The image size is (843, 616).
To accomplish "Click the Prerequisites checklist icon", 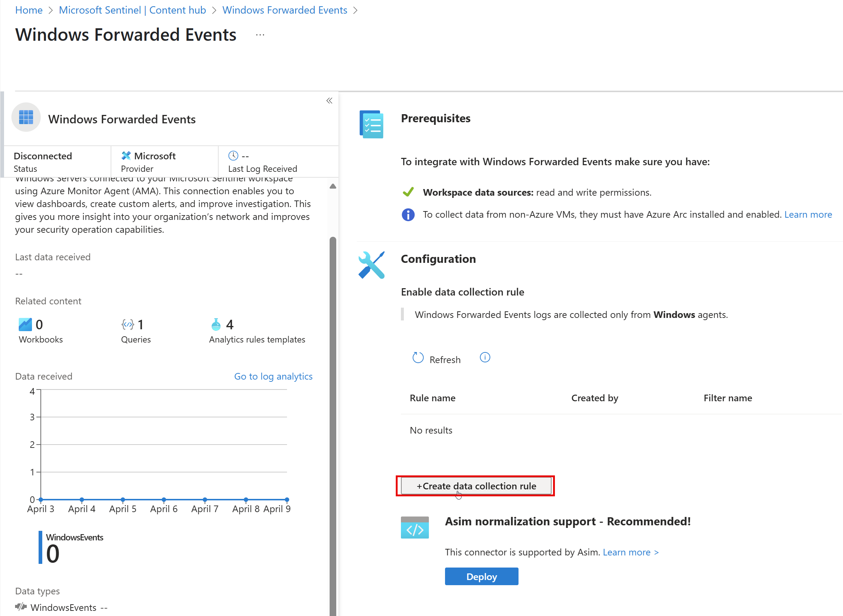I will 371,124.
